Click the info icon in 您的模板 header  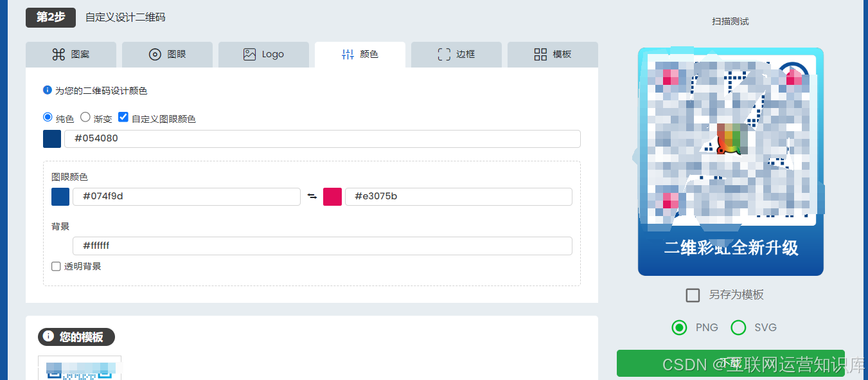tap(49, 336)
